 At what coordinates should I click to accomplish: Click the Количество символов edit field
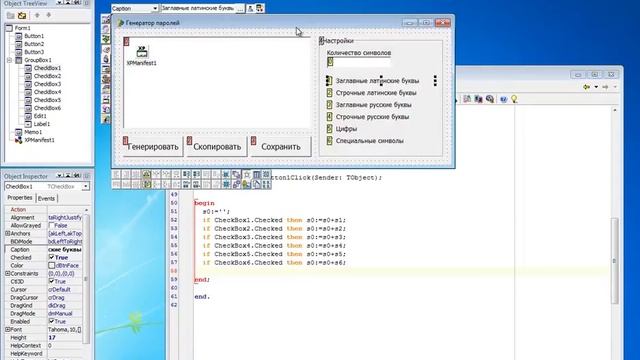(358, 62)
